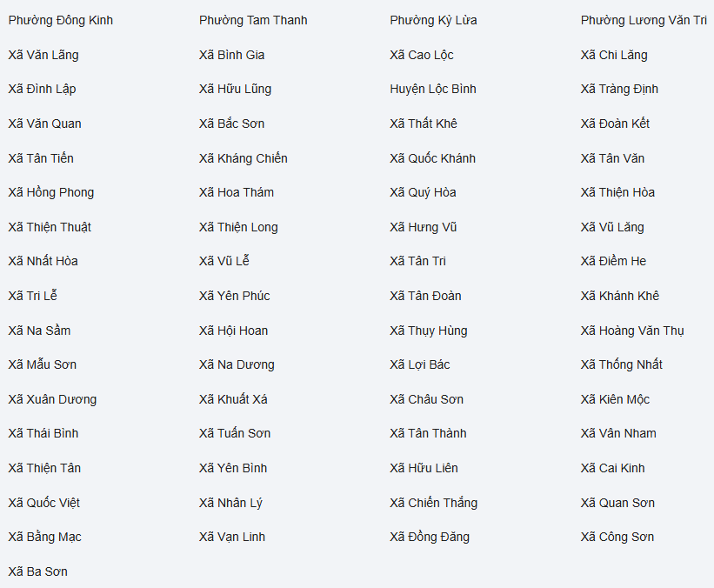Choose Xã Chi Lăng
This screenshot has width=714, height=588.
pos(614,55)
